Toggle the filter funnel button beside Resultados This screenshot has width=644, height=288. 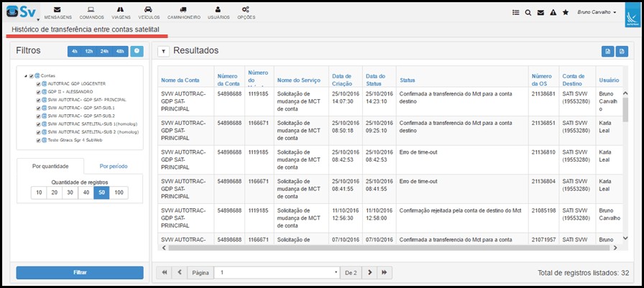tap(163, 51)
